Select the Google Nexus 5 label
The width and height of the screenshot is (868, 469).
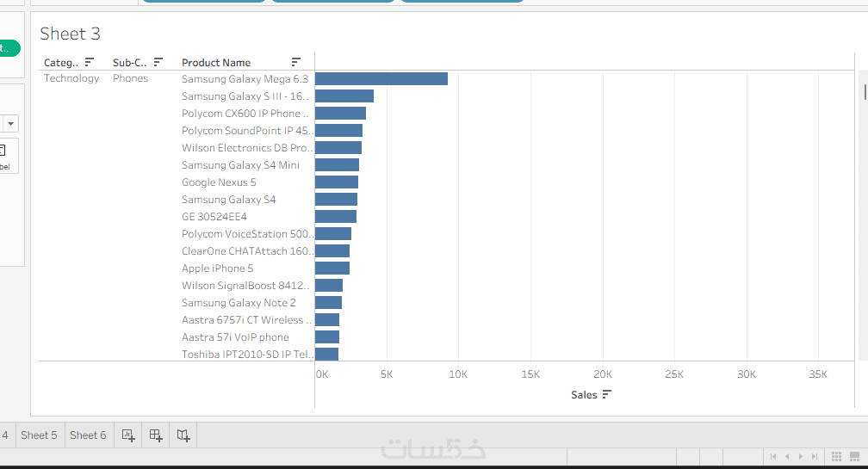pos(219,182)
